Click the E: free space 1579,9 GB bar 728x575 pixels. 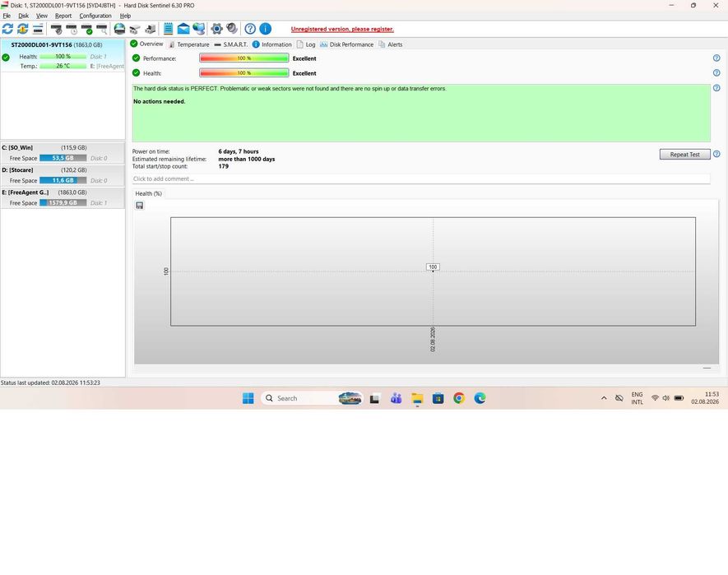pos(63,202)
